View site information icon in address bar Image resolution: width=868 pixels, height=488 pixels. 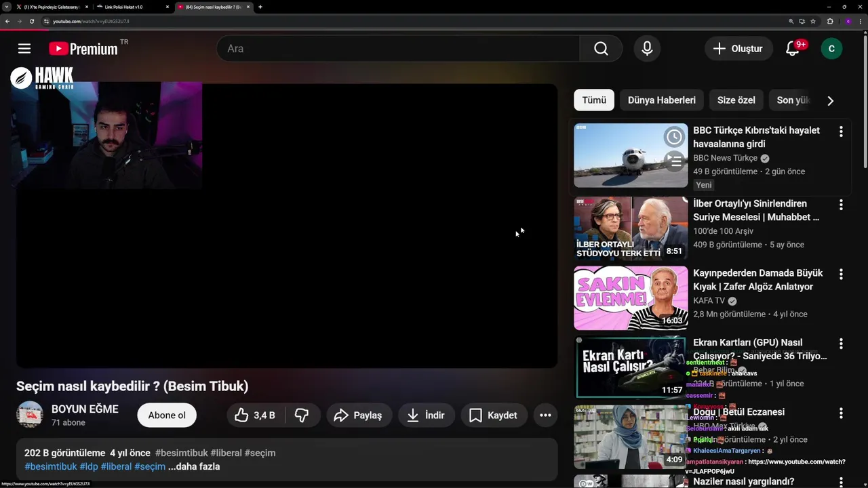(46, 21)
